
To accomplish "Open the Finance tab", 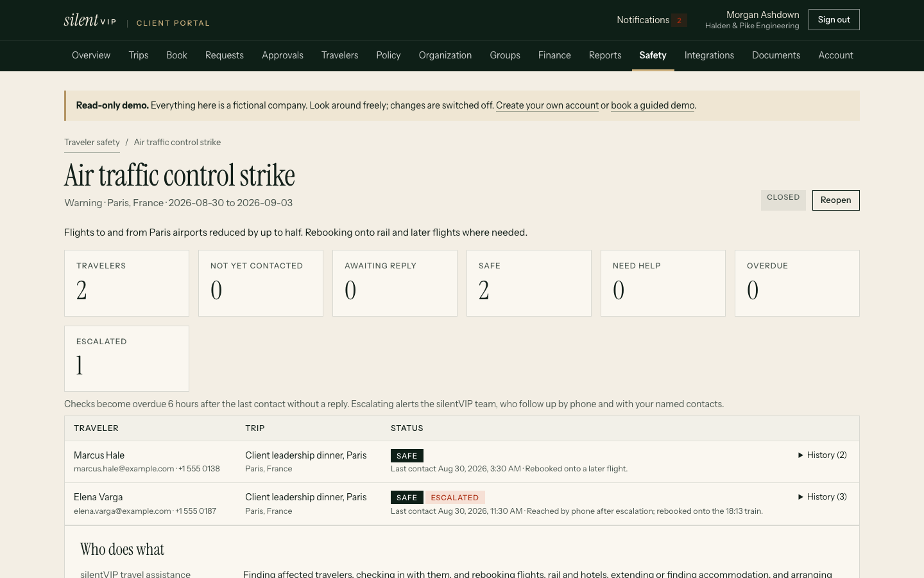I will click(x=554, y=55).
